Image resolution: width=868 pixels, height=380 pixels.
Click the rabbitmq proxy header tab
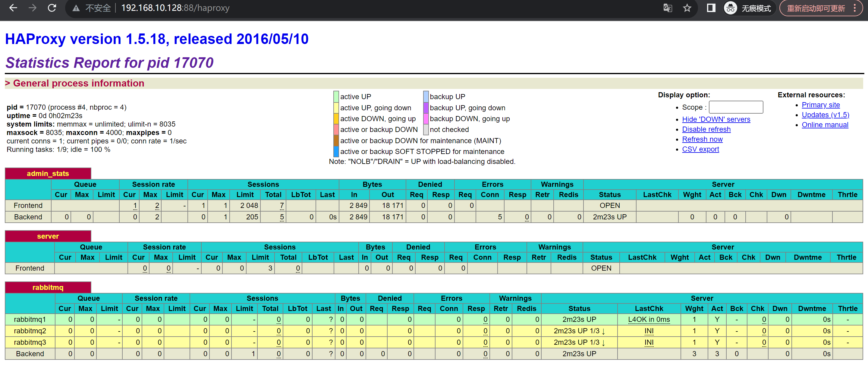point(48,287)
